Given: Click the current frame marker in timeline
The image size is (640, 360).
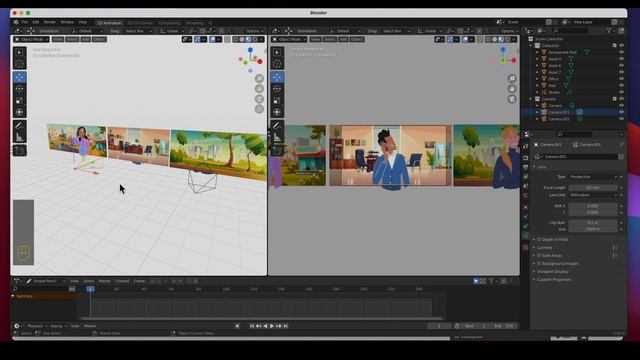Looking at the screenshot, I should [x=91, y=289].
